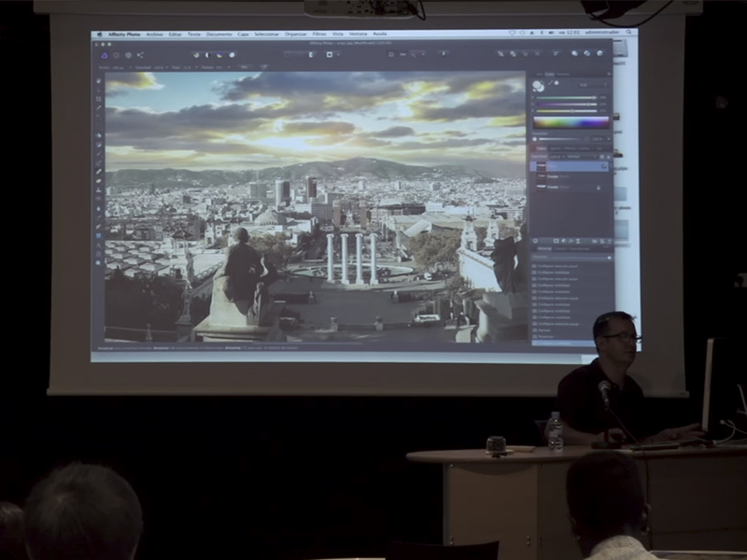The image size is (747, 560).
Task: Open the Affinity Photo application menu
Action: tap(124, 35)
